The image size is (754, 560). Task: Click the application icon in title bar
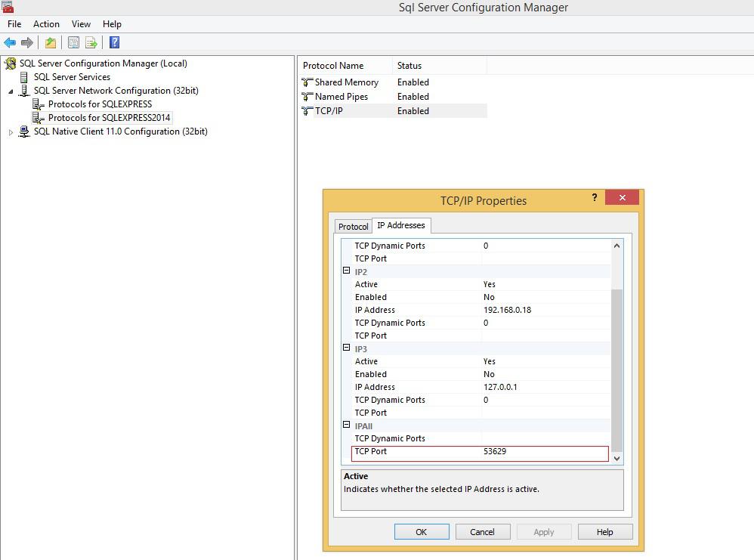[x=8, y=7]
